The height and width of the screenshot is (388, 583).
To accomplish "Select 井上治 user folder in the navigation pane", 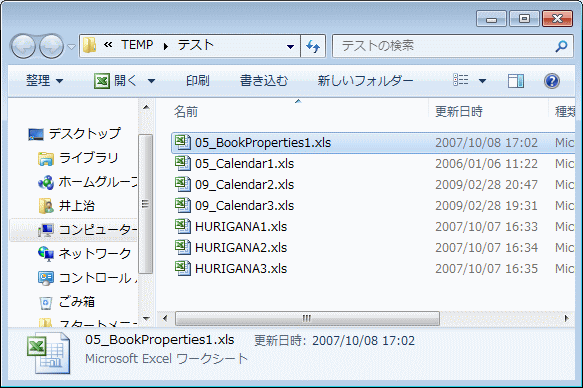I will pyautogui.click(x=77, y=206).
